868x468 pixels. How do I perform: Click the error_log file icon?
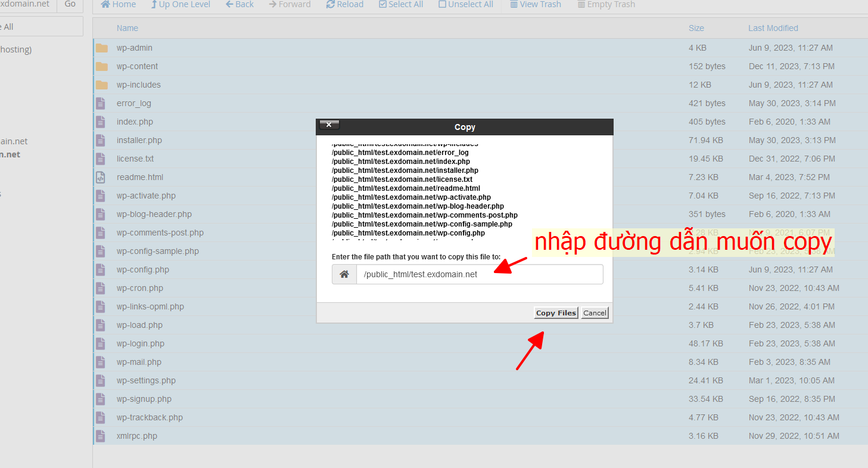coord(101,103)
